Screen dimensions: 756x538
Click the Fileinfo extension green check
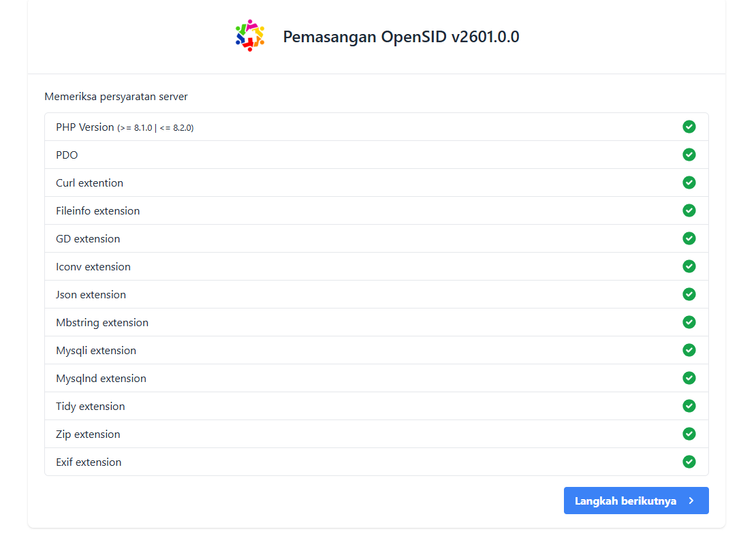coord(689,210)
